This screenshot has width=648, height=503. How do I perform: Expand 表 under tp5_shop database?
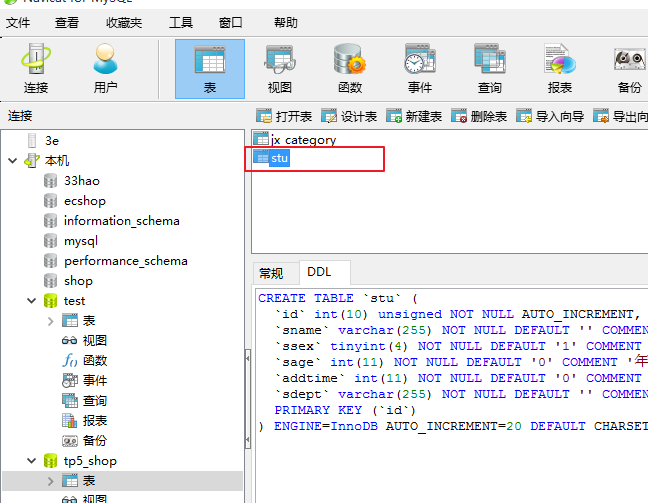pyautogui.click(x=50, y=481)
